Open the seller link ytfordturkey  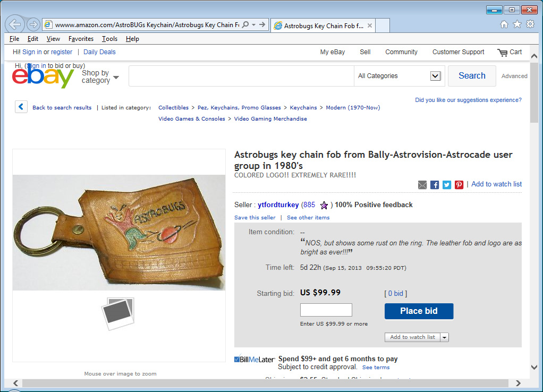(x=278, y=205)
